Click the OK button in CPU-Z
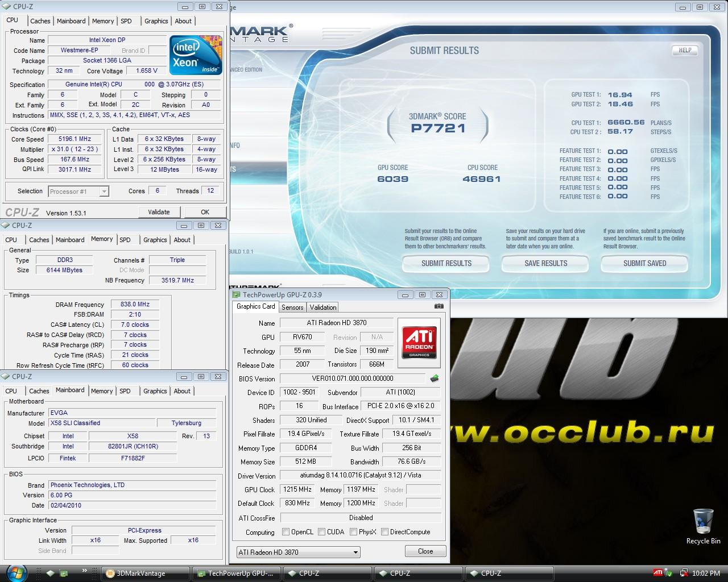728x582 pixels. point(205,212)
